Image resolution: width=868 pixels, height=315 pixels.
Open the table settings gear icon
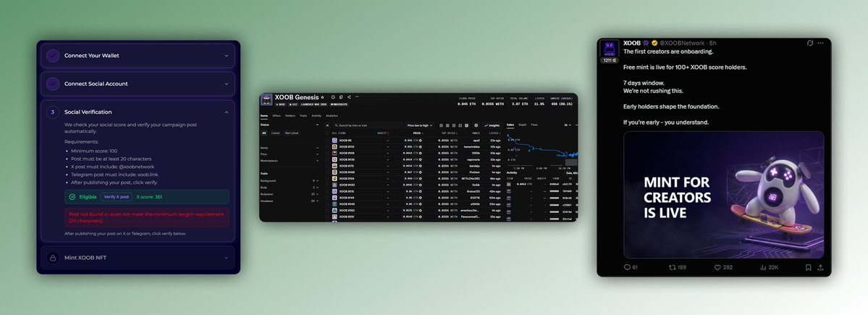[x=476, y=126]
